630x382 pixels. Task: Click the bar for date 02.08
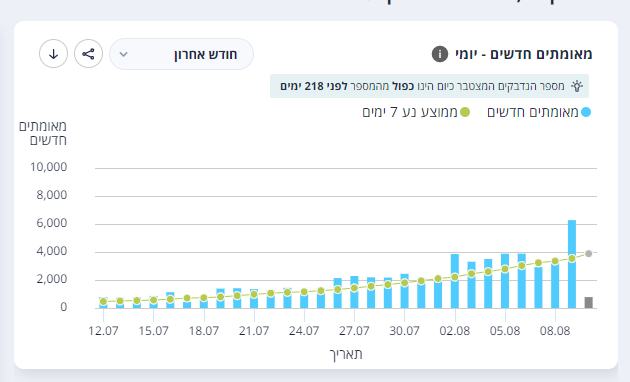pyautogui.click(x=455, y=281)
